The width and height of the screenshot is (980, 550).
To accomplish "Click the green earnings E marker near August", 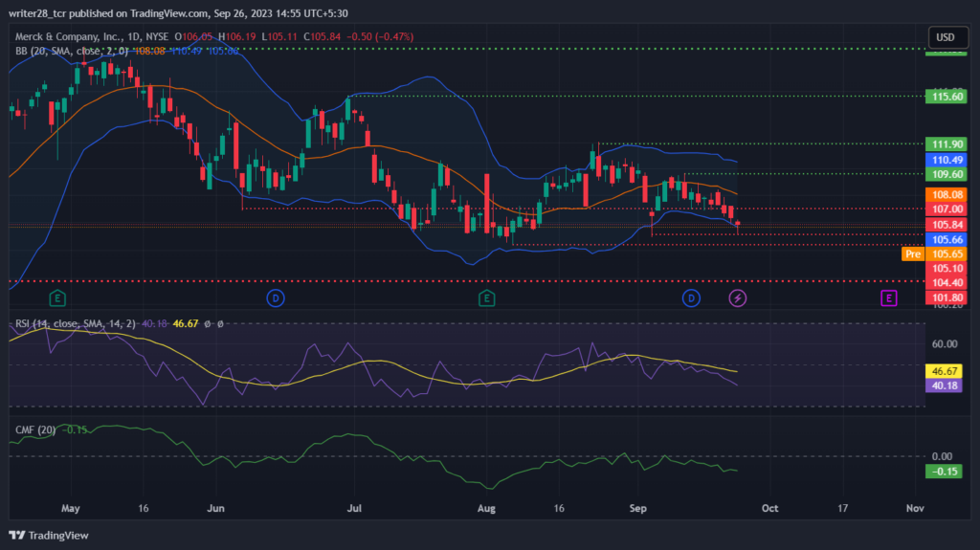I will click(487, 298).
